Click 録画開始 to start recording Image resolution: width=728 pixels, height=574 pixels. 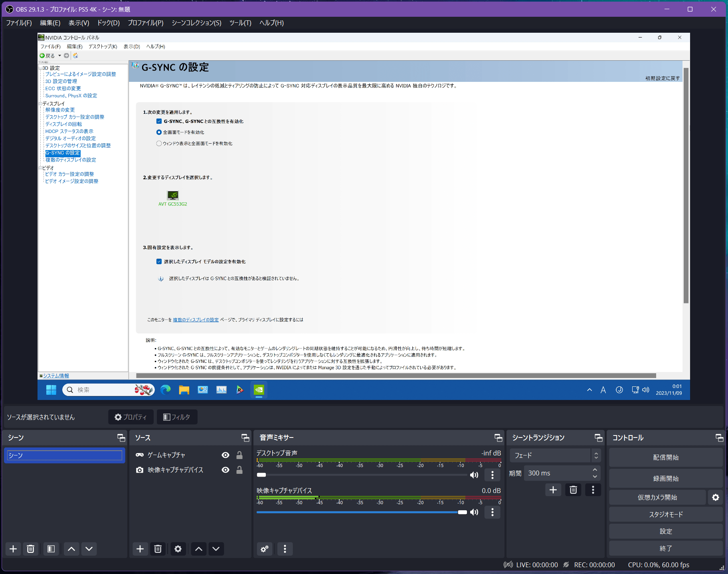(666, 479)
